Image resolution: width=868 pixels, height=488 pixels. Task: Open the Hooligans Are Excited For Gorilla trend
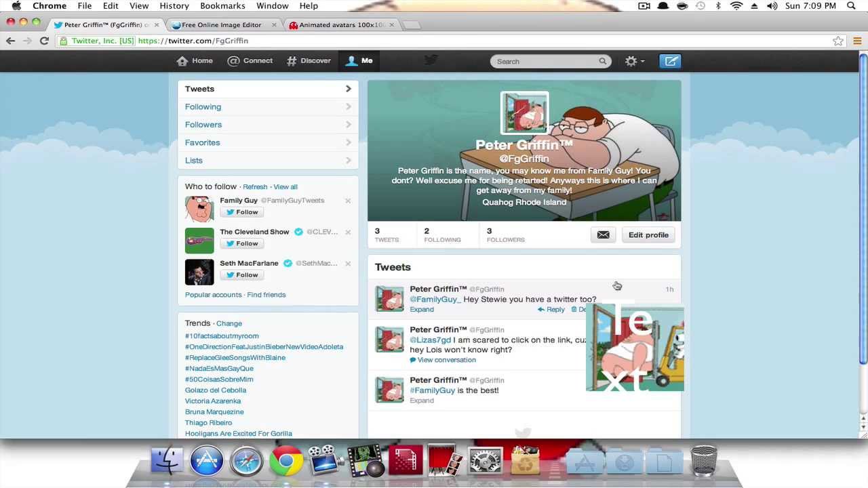coord(239,434)
